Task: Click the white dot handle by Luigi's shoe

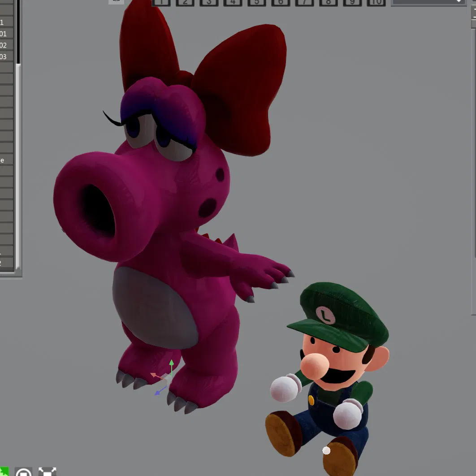Action: pyautogui.click(x=326, y=450)
